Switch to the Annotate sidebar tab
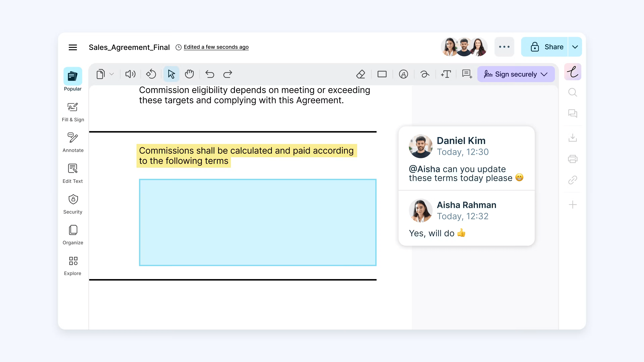 coord(73,143)
